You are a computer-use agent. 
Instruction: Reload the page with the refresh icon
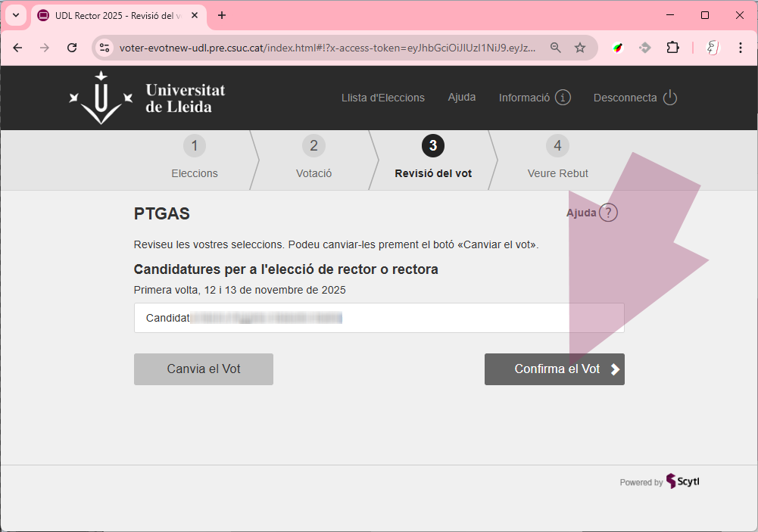(72, 48)
